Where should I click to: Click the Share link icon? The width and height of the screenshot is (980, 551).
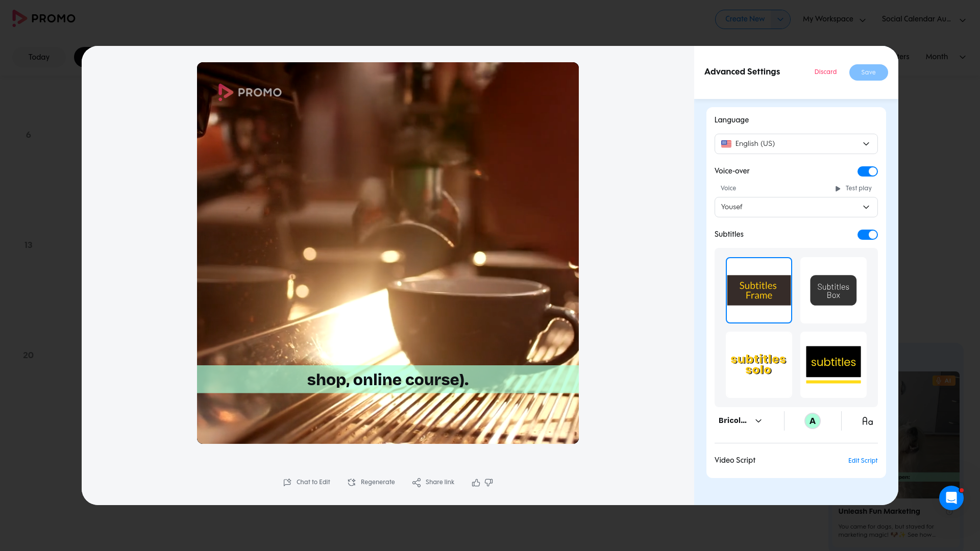pyautogui.click(x=416, y=483)
